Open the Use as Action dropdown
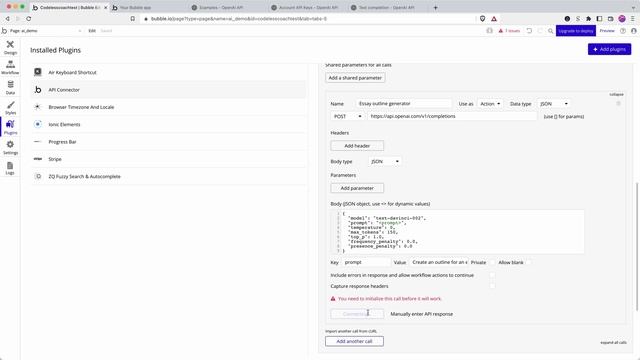This screenshot has height=360, width=640. pos(490,104)
